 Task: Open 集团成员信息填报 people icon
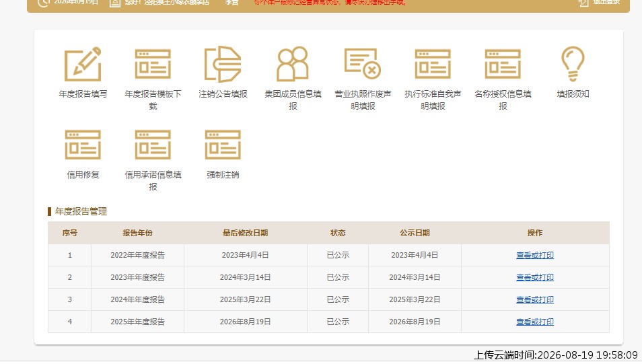(x=293, y=64)
